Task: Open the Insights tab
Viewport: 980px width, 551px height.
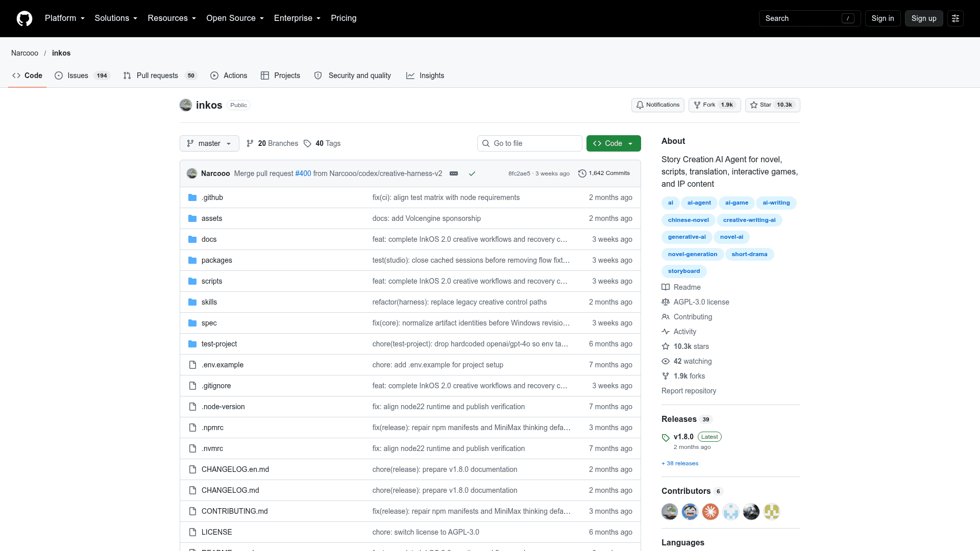Action: pyautogui.click(x=425, y=76)
